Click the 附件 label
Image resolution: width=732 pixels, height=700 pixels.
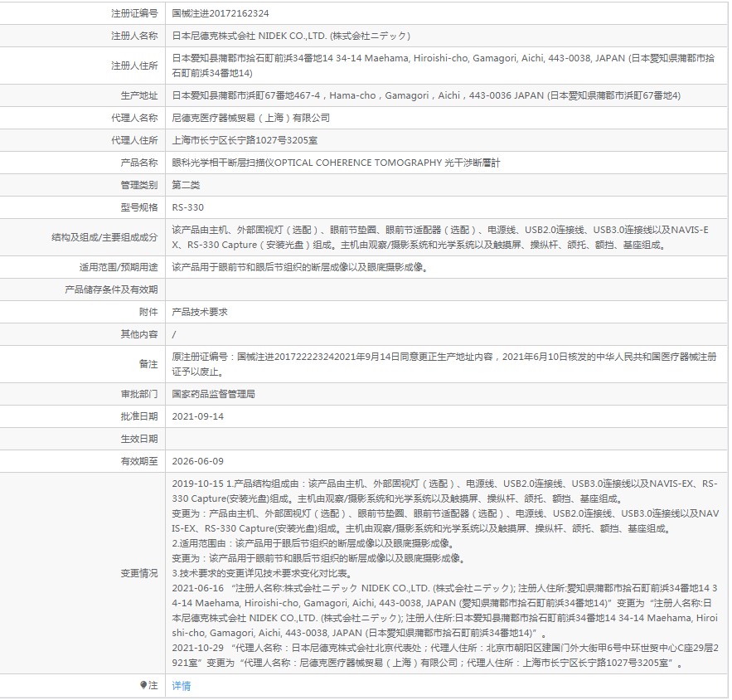(x=148, y=312)
